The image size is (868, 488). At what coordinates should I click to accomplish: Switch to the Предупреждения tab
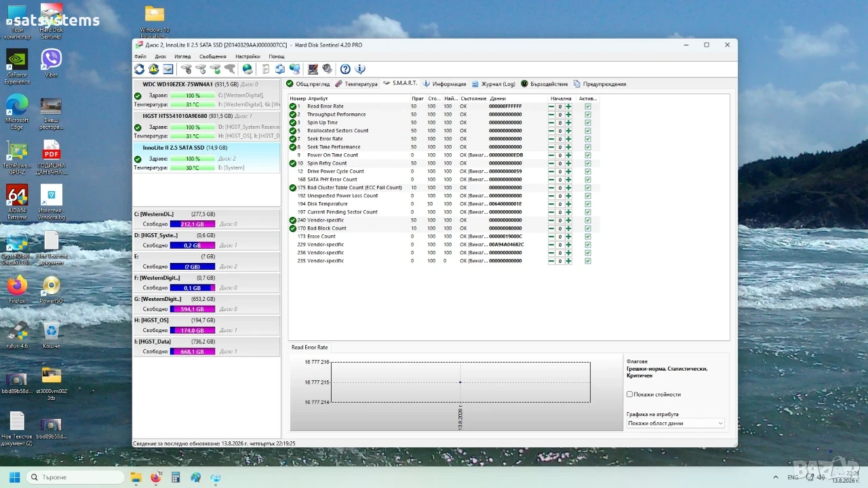(x=599, y=84)
